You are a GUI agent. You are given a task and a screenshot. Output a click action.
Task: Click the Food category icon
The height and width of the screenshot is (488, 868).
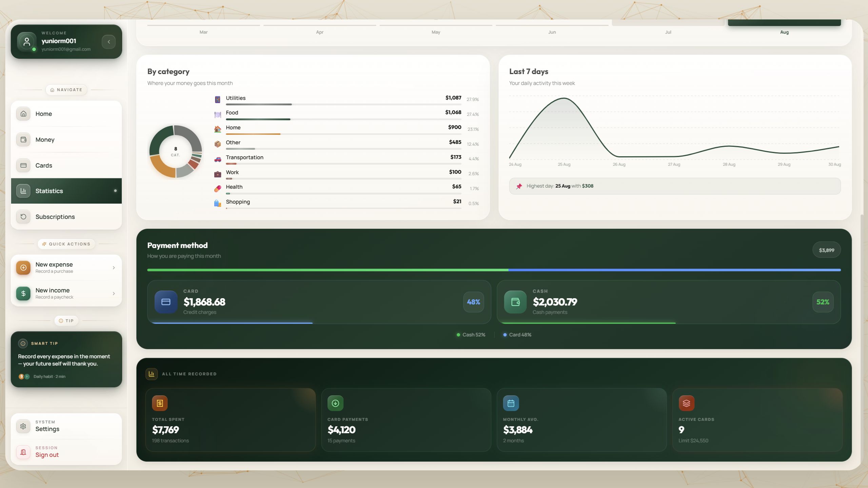point(218,115)
